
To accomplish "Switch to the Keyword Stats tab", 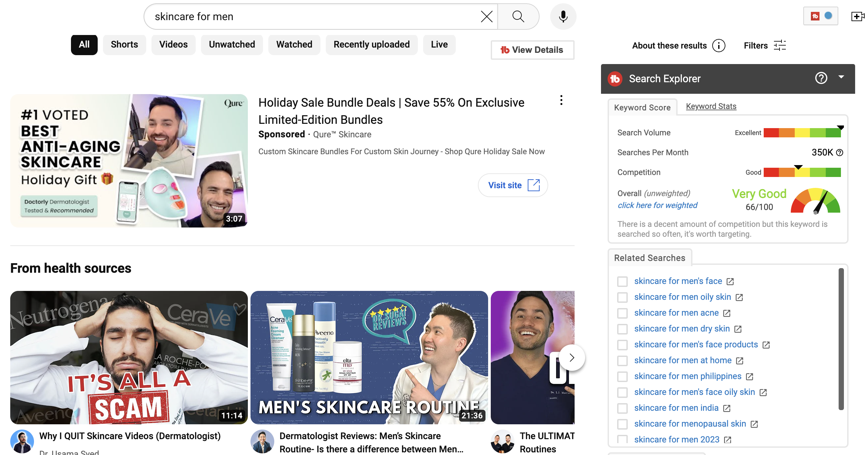I will tap(711, 107).
